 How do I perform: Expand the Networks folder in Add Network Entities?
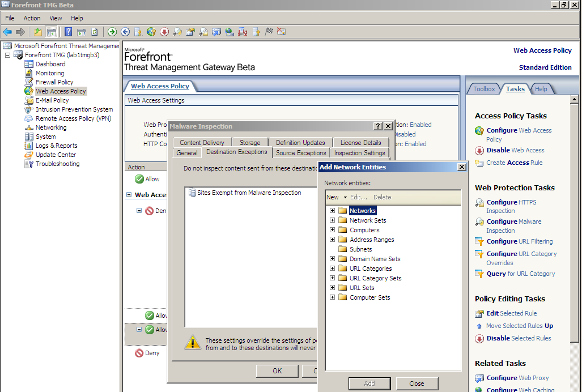pyautogui.click(x=332, y=211)
